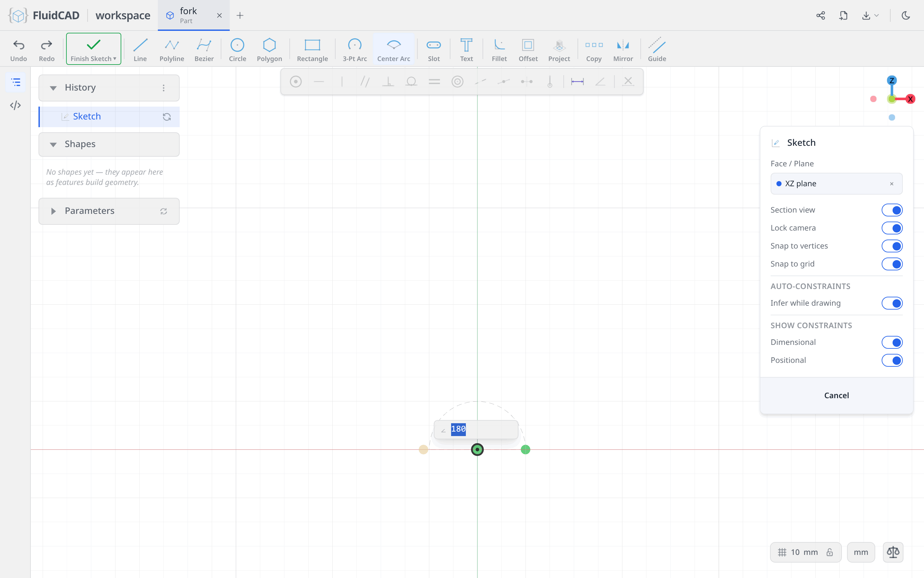Use the Mirror tool
This screenshot has width=924, height=578.
pos(623,49)
